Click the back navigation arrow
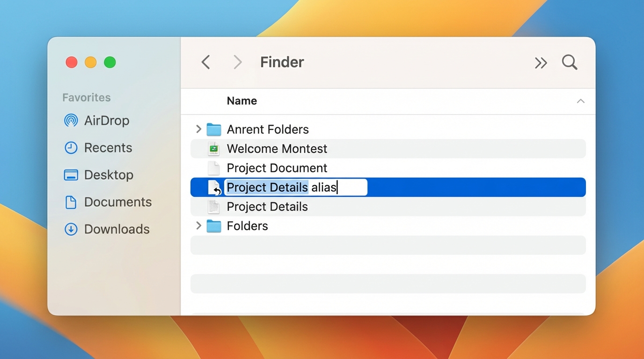This screenshot has width=644, height=359. click(206, 62)
